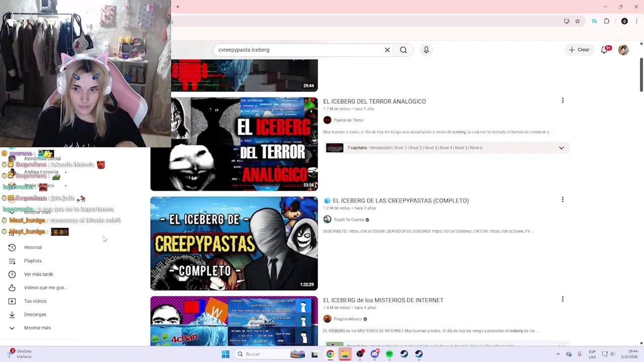Viewport: 644px width, 362px height.
Task: Click the Descargas download arrow icon
Action: [12, 314]
